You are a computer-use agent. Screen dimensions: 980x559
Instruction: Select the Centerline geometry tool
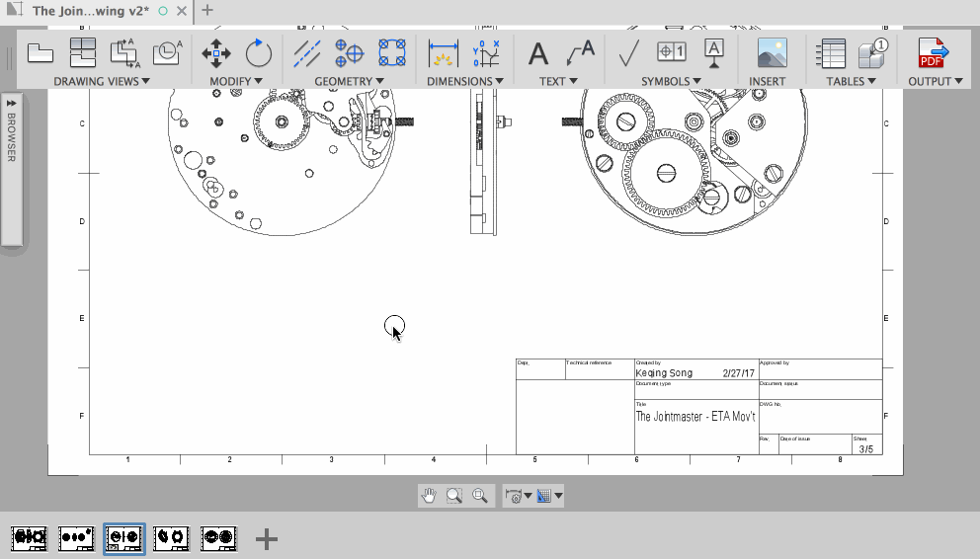coord(308,52)
